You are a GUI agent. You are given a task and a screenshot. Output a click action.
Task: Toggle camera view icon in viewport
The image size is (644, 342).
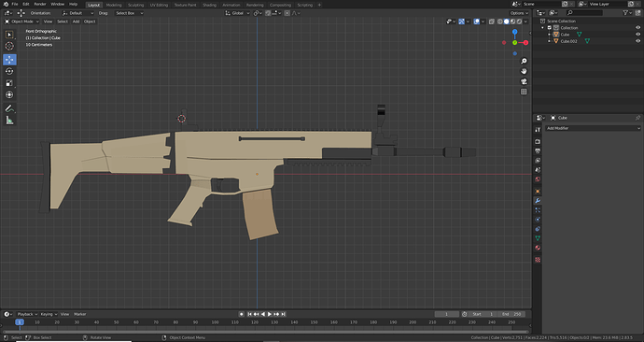click(x=524, y=81)
